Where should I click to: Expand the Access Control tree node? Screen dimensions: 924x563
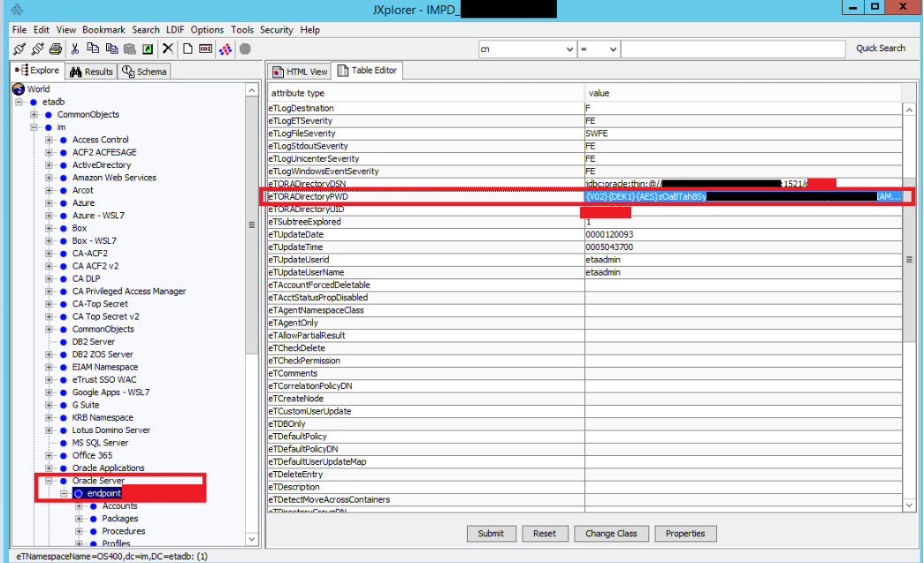coord(50,140)
